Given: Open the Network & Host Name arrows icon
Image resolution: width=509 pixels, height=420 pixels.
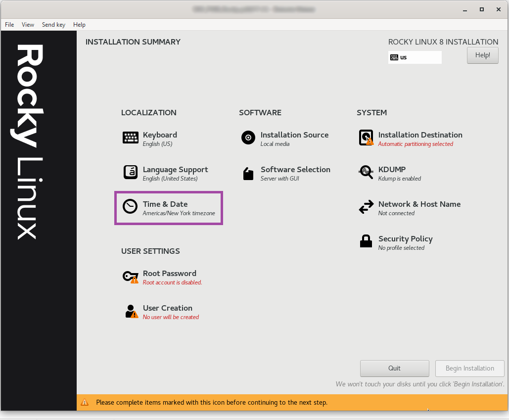Looking at the screenshot, I should (x=366, y=207).
